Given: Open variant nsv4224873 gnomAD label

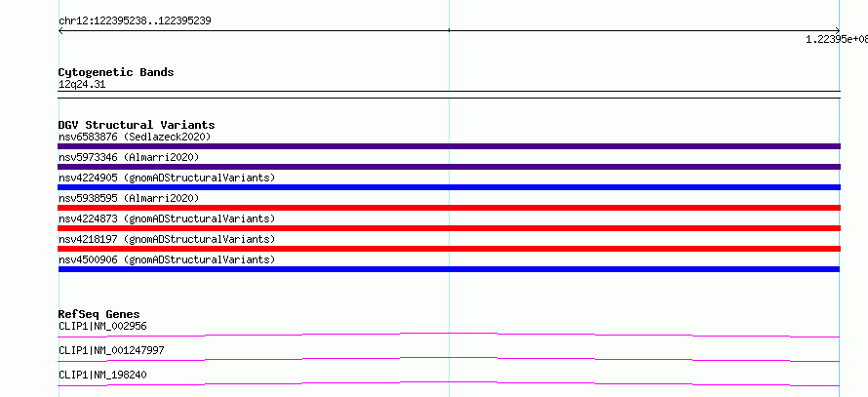Looking at the screenshot, I should (x=167, y=218).
